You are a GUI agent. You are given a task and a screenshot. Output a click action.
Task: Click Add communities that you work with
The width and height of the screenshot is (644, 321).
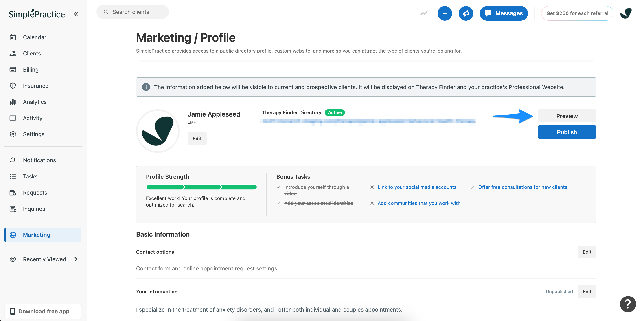[x=419, y=203]
